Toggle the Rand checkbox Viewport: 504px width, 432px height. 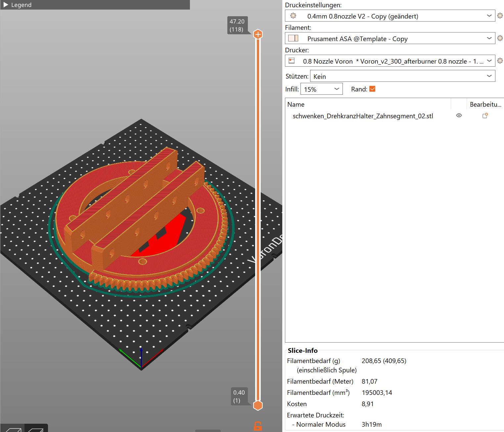tap(372, 89)
